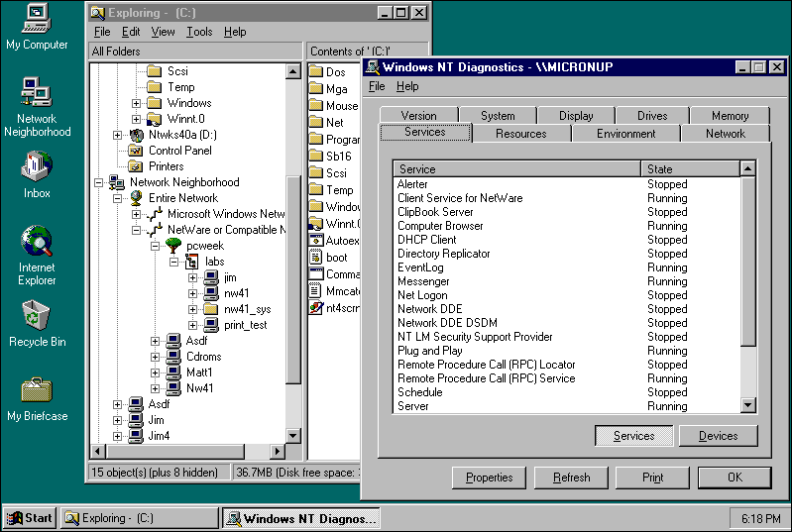The width and height of the screenshot is (792, 532).
Task: Switch to the Resources tab
Action: (x=520, y=134)
